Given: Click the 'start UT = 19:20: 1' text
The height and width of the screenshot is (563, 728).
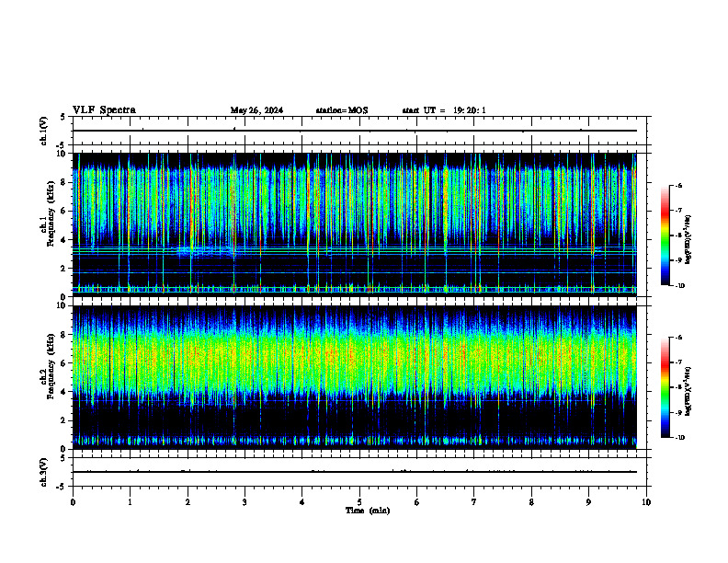Looking at the screenshot, I should tap(444, 110).
